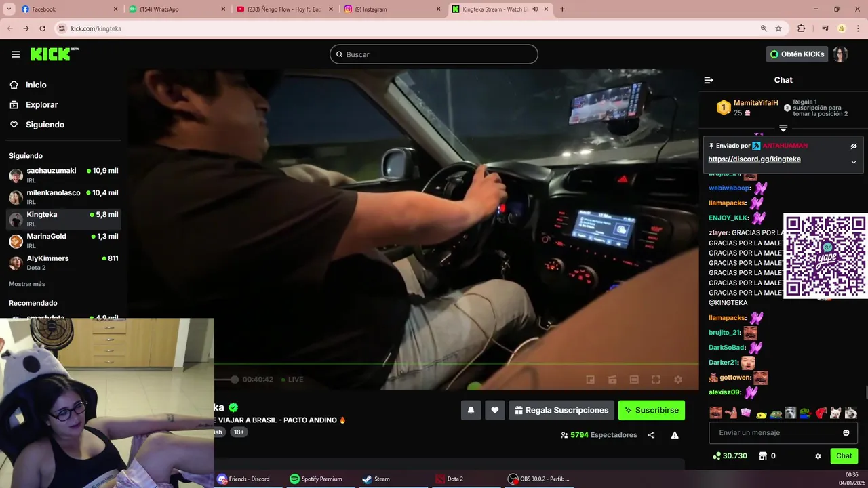Collapse the chat panel with arrow icon

[709, 80]
